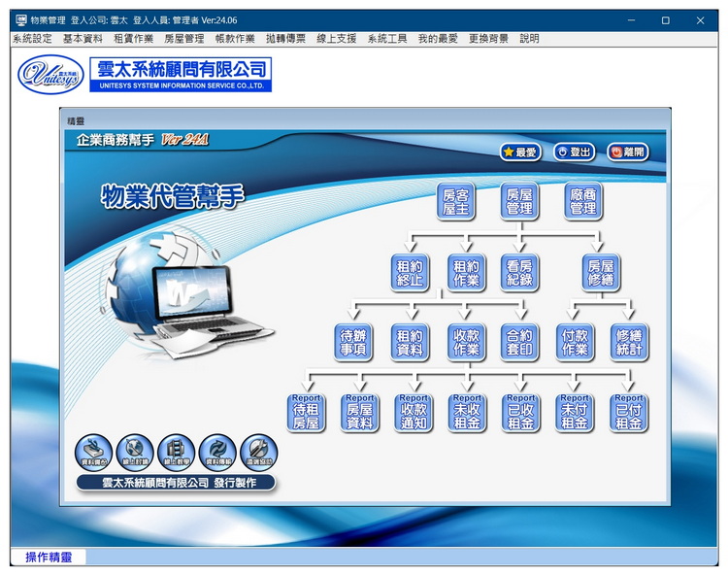This screenshot has height=576, width=728.
Task: Open the 租賃作業 menu
Action: (x=133, y=39)
